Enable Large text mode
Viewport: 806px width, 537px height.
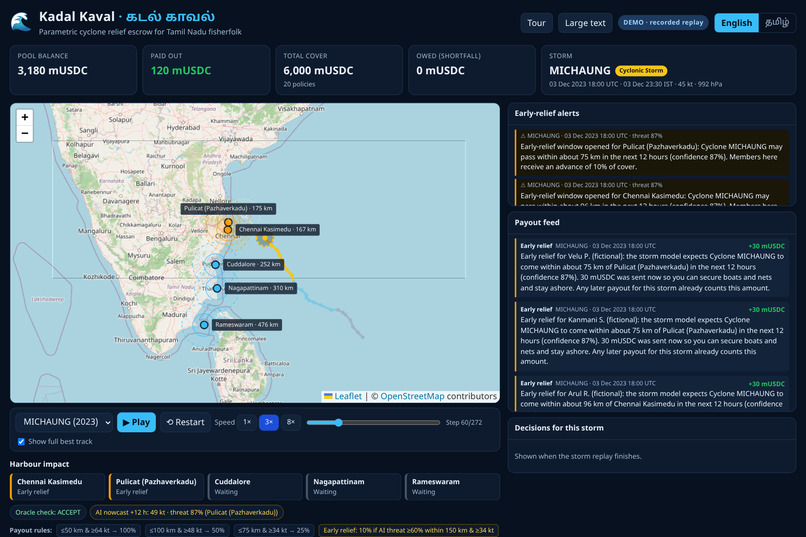point(585,23)
